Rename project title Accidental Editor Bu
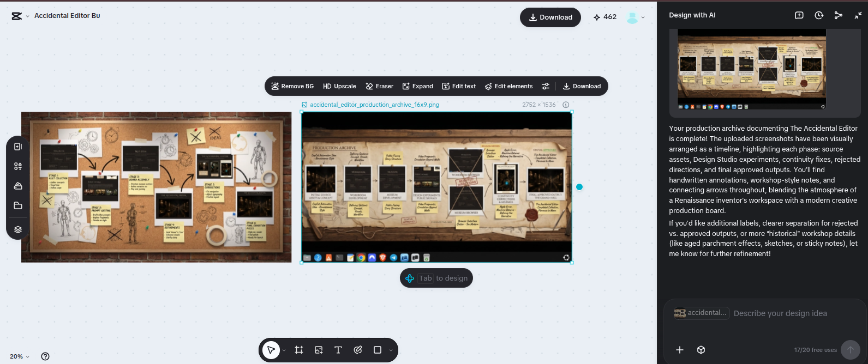The height and width of the screenshot is (364, 868). 67,16
